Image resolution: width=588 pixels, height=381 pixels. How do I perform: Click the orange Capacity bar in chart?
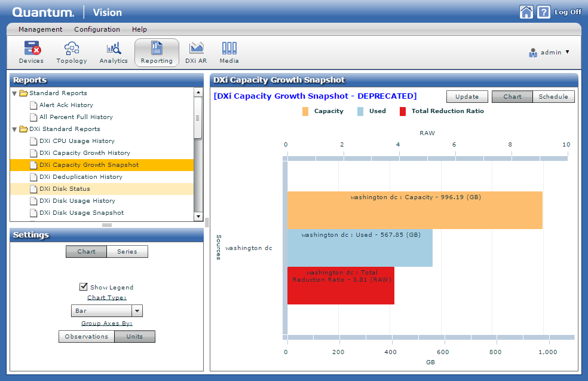pyautogui.click(x=415, y=210)
